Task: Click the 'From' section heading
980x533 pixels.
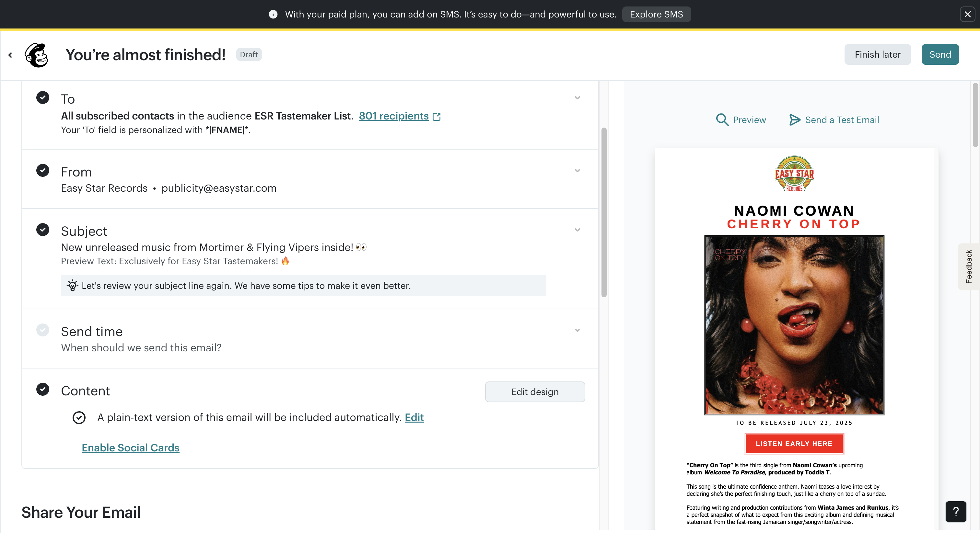Action: (76, 172)
